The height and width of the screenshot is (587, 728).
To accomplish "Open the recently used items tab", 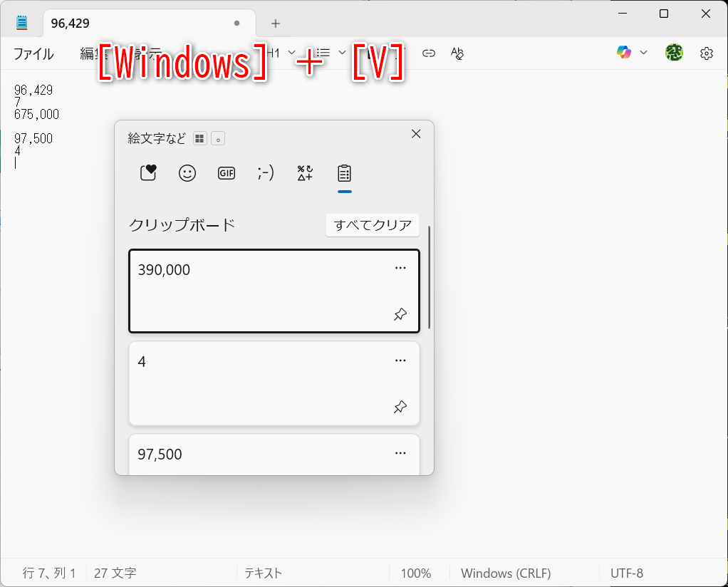I will 147,172.
